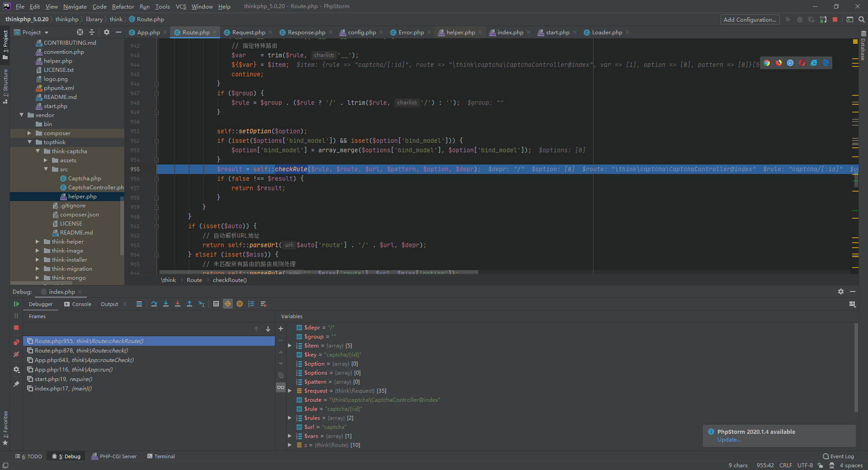Open the Refactor menu
Viewport: 868px width, 470px height.
coord(123,6)
